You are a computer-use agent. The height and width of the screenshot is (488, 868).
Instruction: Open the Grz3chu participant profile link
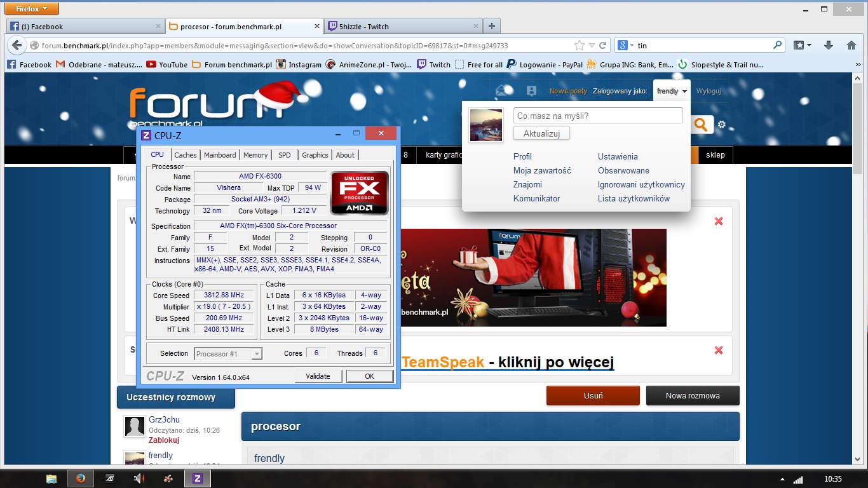(x=164, y=420)
